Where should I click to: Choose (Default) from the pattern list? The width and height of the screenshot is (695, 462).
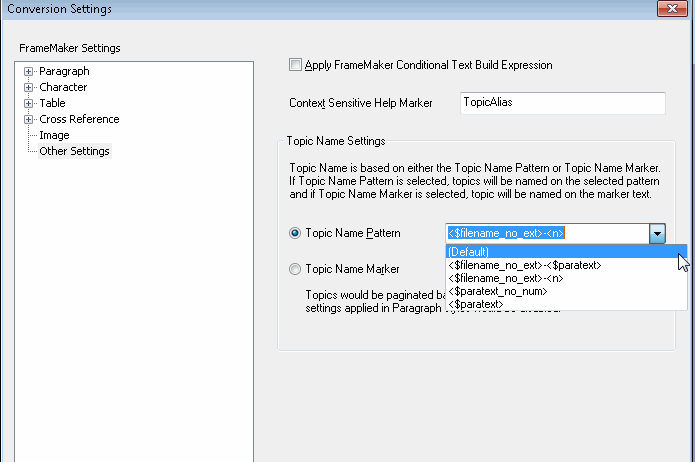click(x=566, y=251)
